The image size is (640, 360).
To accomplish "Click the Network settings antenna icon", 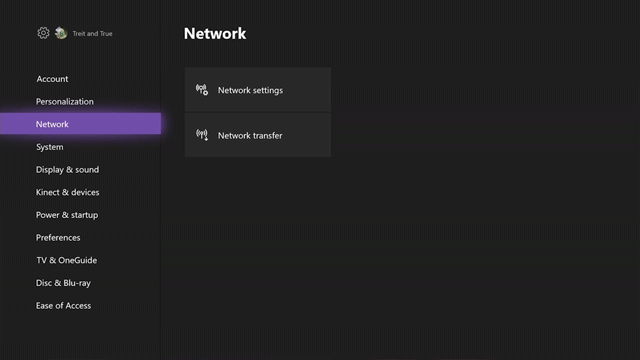I will 202,90.
